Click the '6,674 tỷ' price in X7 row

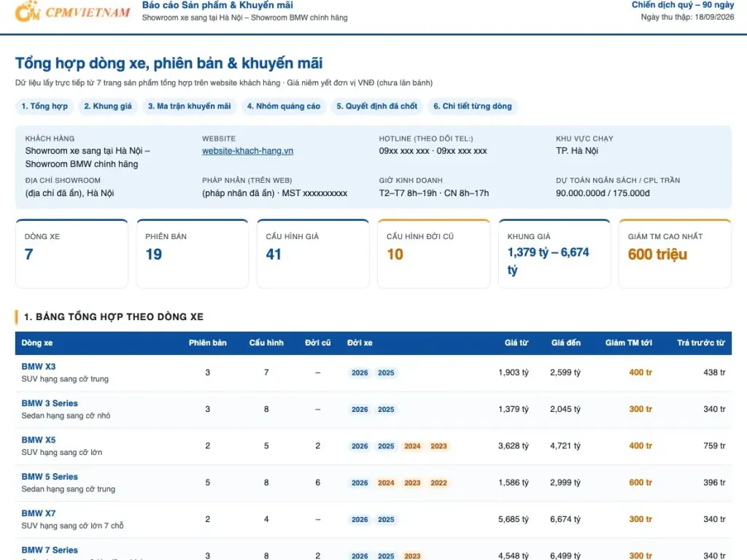click(x=565, y=519)
